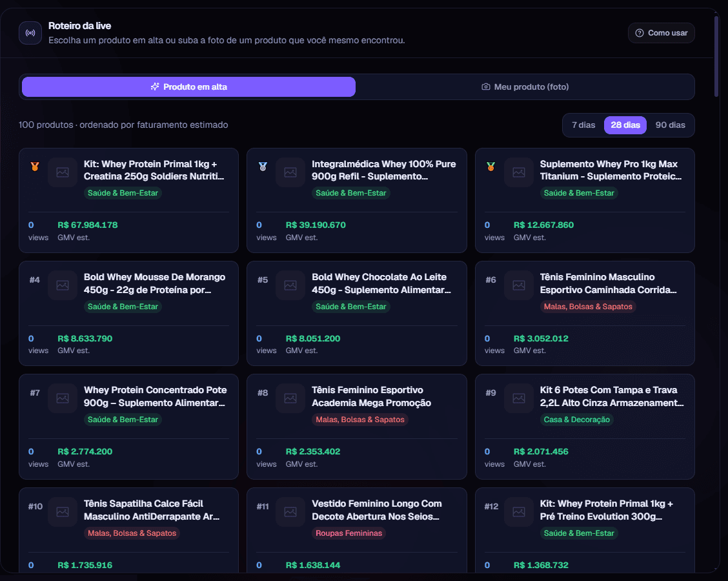Click Malas, Bolsas & Sapatos tag on product #6
This screenshot has width=728, height=581.
[x=588, y=307]
